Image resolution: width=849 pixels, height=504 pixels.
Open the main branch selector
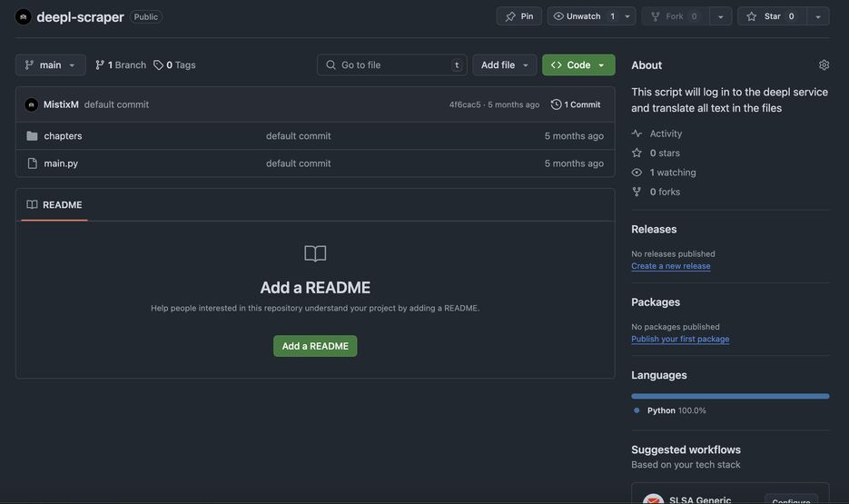tap(50, 65)
